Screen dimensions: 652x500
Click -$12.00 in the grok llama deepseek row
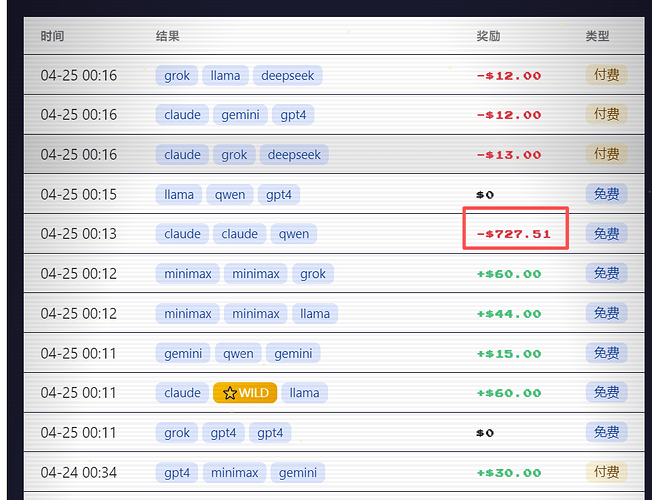(509, 76)
